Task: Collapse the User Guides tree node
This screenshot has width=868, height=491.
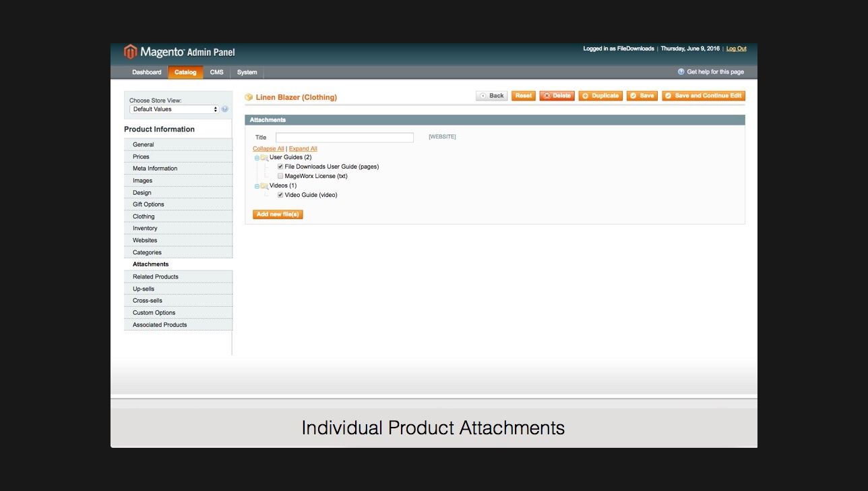Action: point(256,156)
